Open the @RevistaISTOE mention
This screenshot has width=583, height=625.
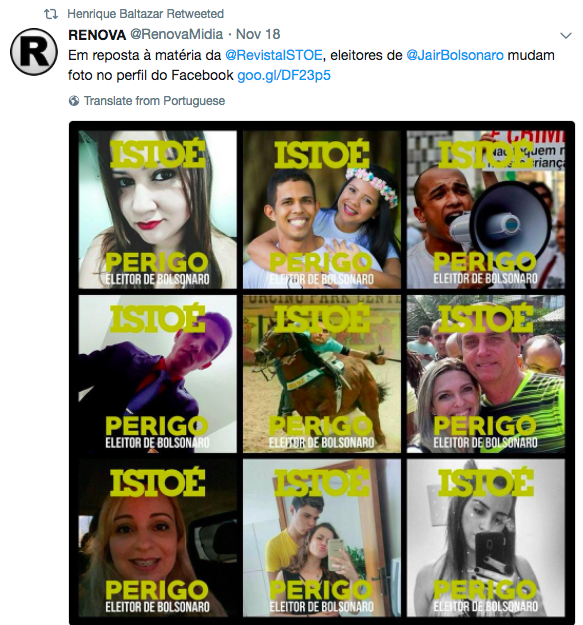tap(274, 55)
